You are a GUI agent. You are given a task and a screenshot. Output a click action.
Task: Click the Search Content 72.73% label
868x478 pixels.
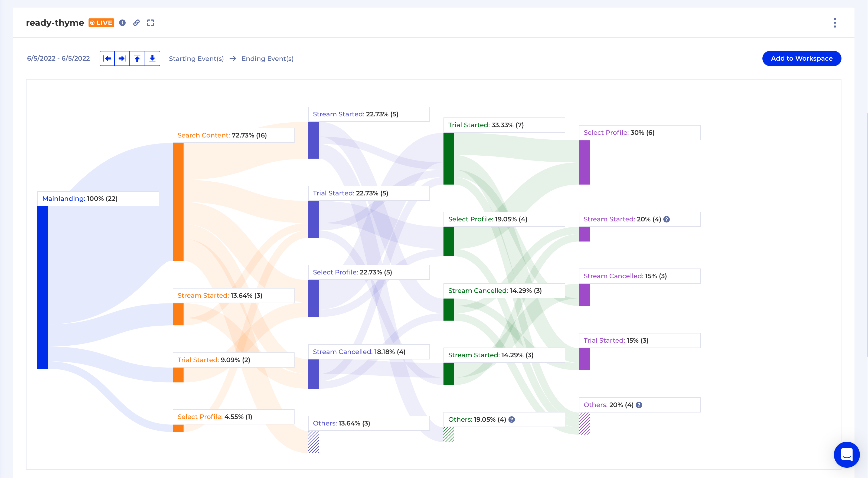tap(222, 135)
